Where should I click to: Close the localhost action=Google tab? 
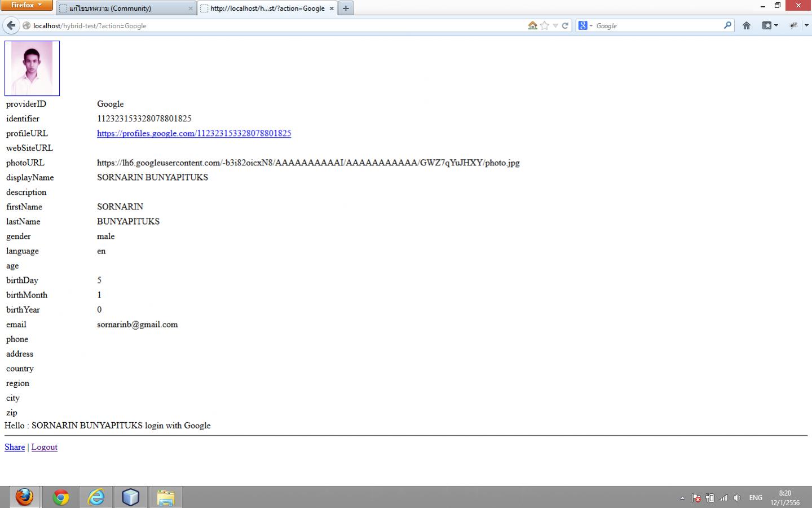332,8
